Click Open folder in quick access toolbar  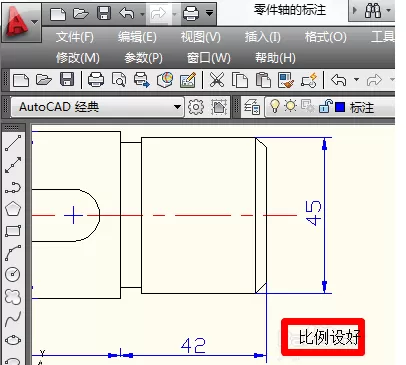[x=81, y=14]
